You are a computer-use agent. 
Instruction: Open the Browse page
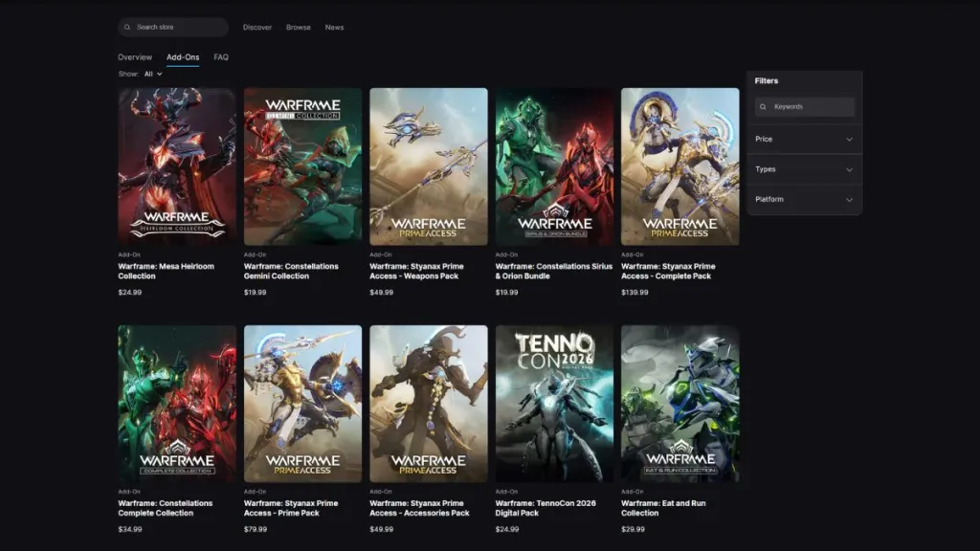pyautogui.click(x=299, y=28)
